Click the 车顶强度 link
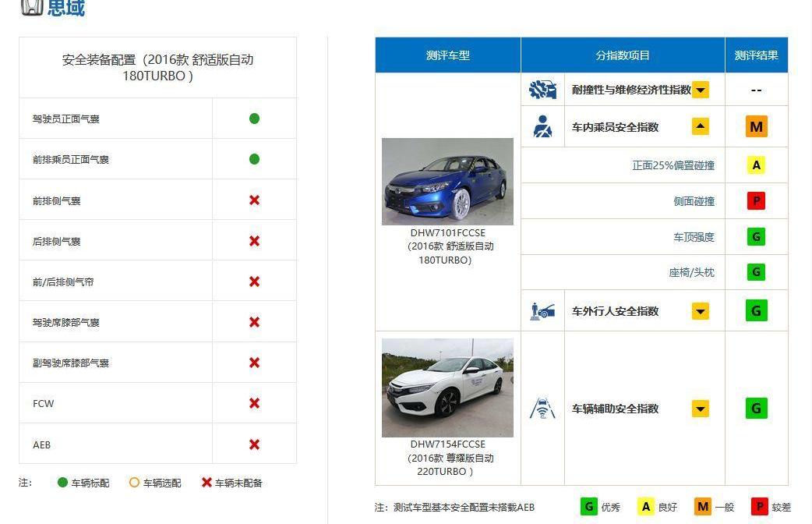This screenshot has width=812, height=524. 694,237
